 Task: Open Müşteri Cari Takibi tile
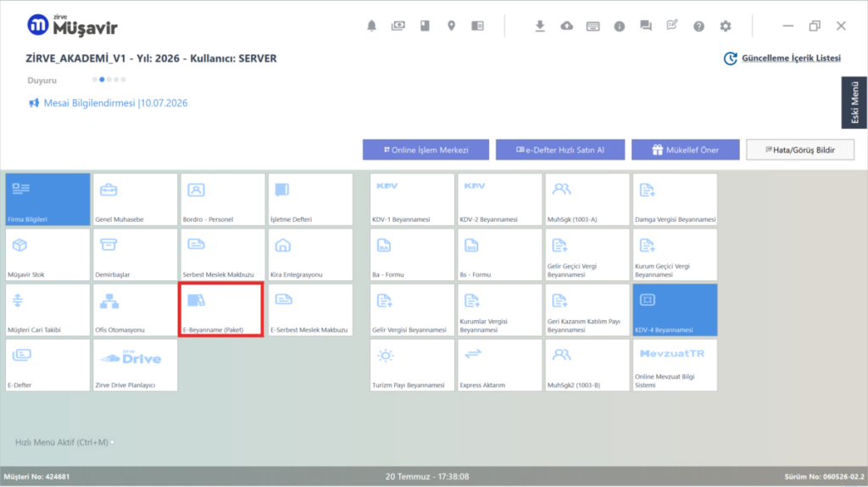pyautogui.click(x=47, y=310)
